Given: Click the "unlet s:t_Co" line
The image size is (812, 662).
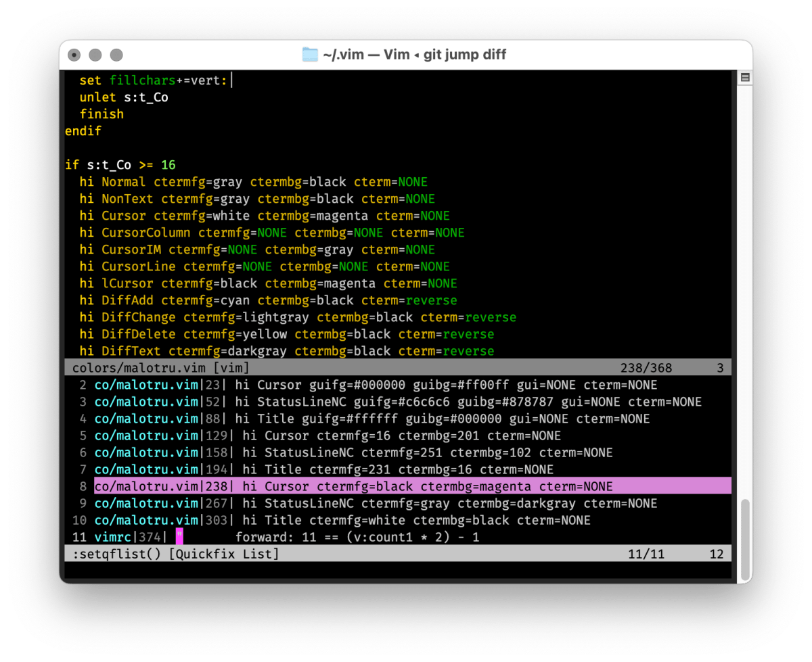Looking at the screenshot, I should click(x=124, y=97).
